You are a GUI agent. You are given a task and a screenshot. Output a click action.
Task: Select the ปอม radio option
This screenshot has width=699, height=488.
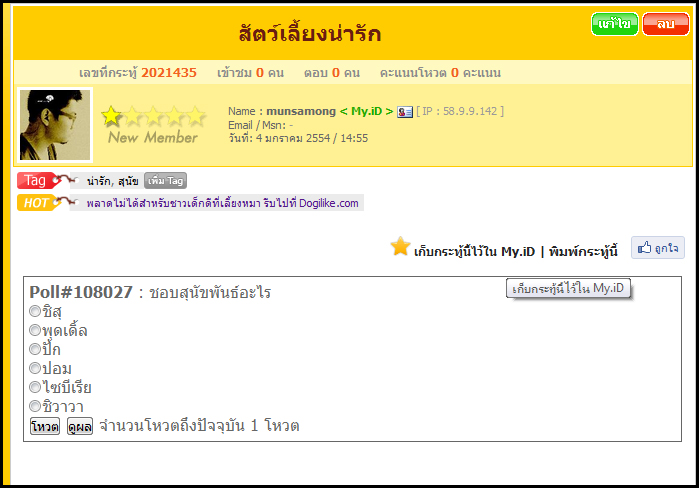tap(35, 368)
